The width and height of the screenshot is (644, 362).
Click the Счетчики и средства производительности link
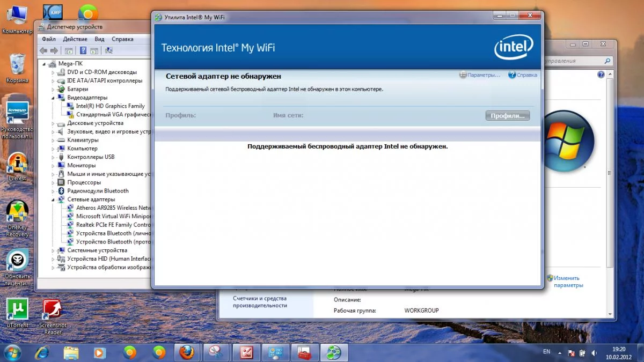tap(260, 302)
